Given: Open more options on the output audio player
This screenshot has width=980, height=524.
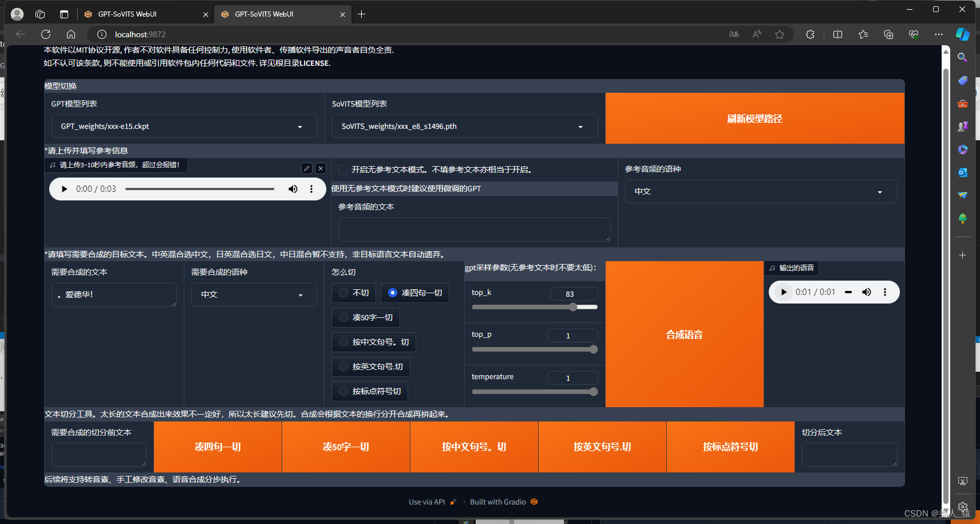Looking at the screenshot, I should [885, 292].
